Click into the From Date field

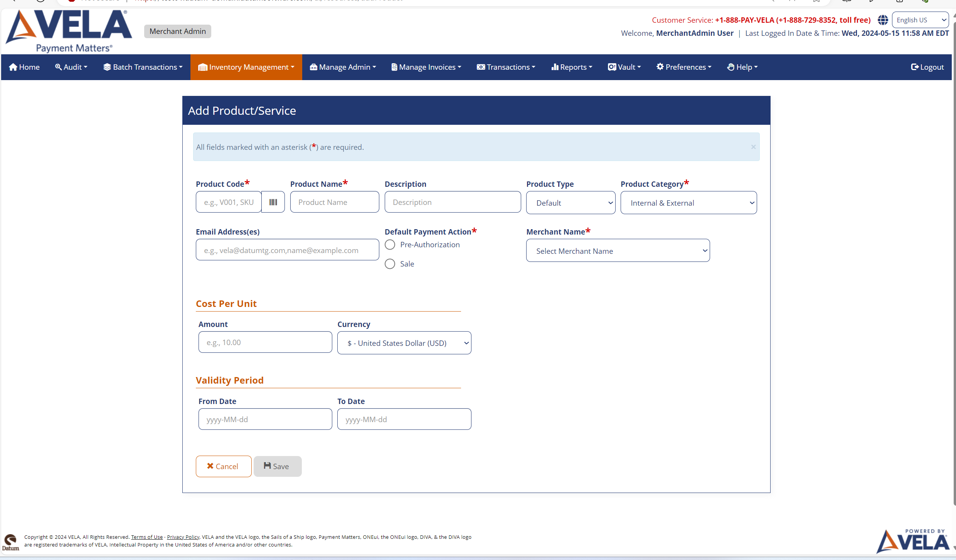[x=265, y=419]
